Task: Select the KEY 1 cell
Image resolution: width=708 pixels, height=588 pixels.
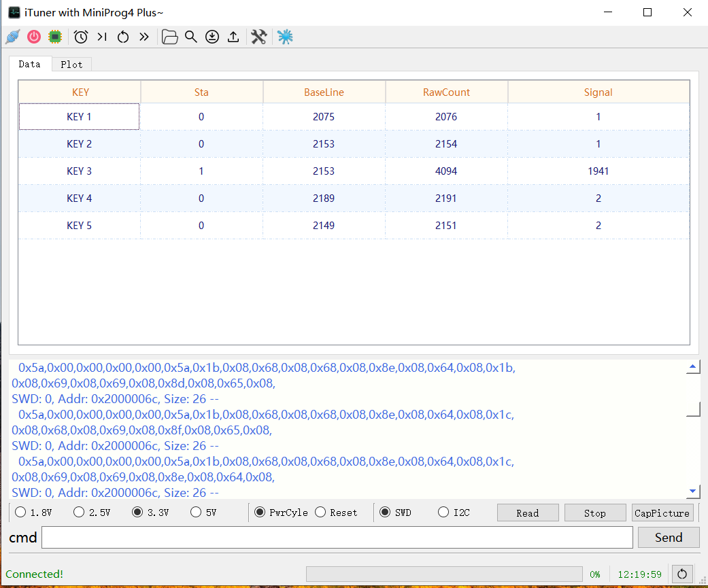Action: click(x=80, y=117)
